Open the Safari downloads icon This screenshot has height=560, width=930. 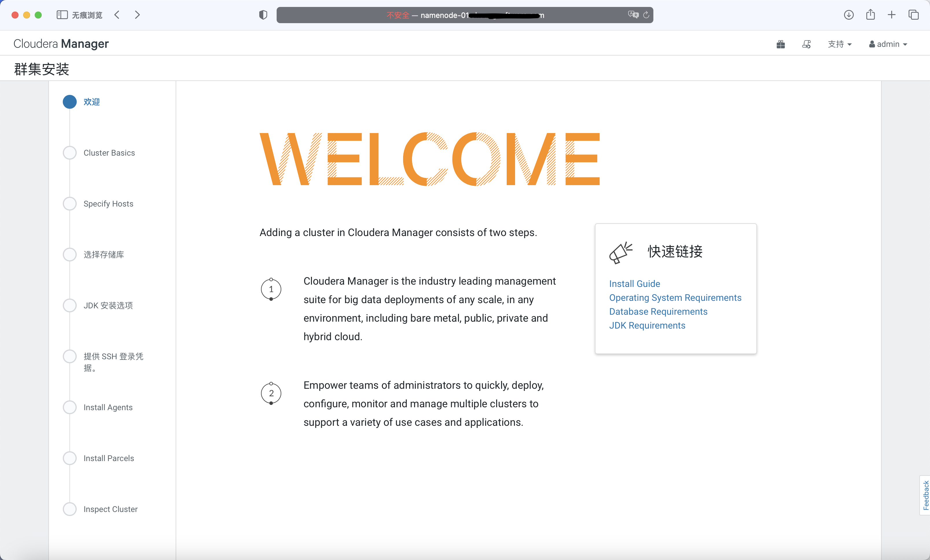click(848, 15)
